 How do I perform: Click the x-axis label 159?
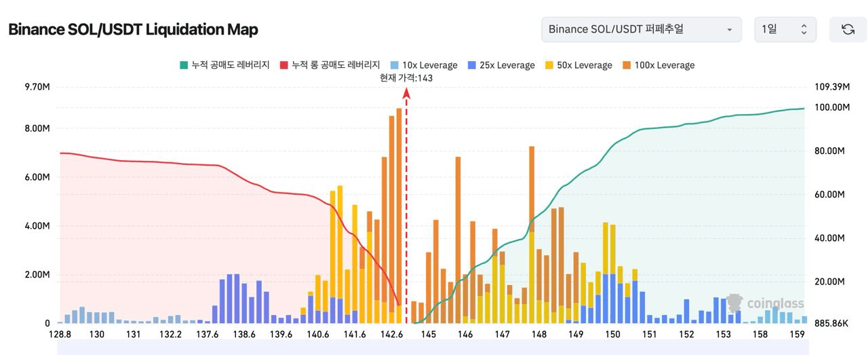(x=797, y=335)
